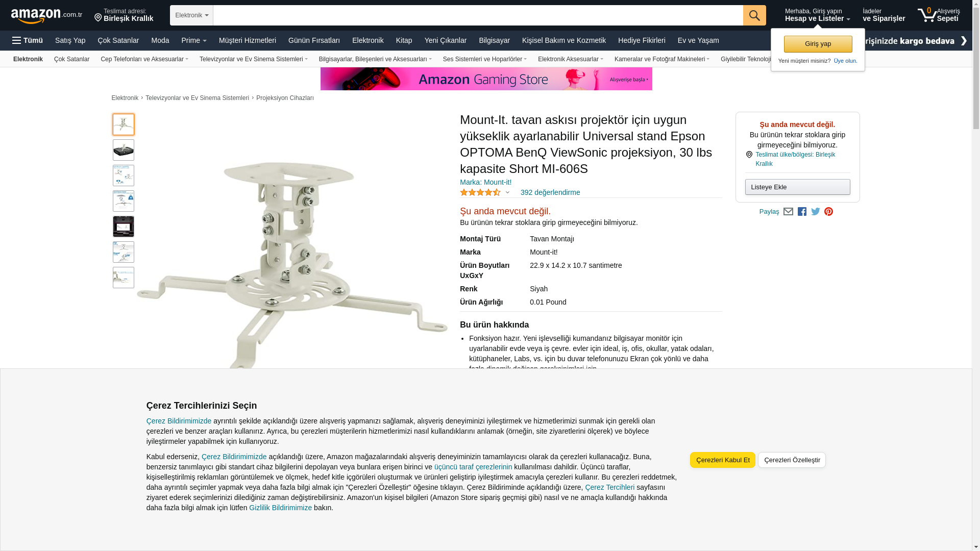Open the Tümü hamburger menu
980x551 pixels.
tap(28, 40)
